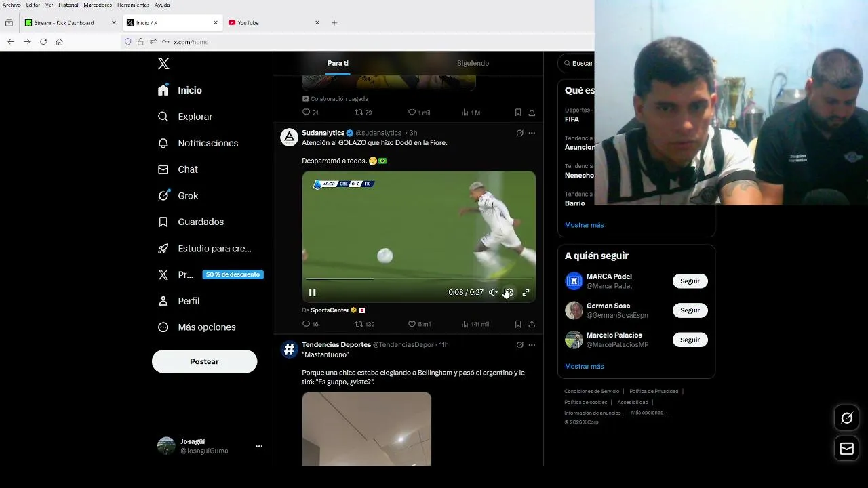Image resolution: width=868 pixels, height=488 pixels.
Task: Follow Marcelo Palacios
Action: pyautogui.click(x=690, y=340)
